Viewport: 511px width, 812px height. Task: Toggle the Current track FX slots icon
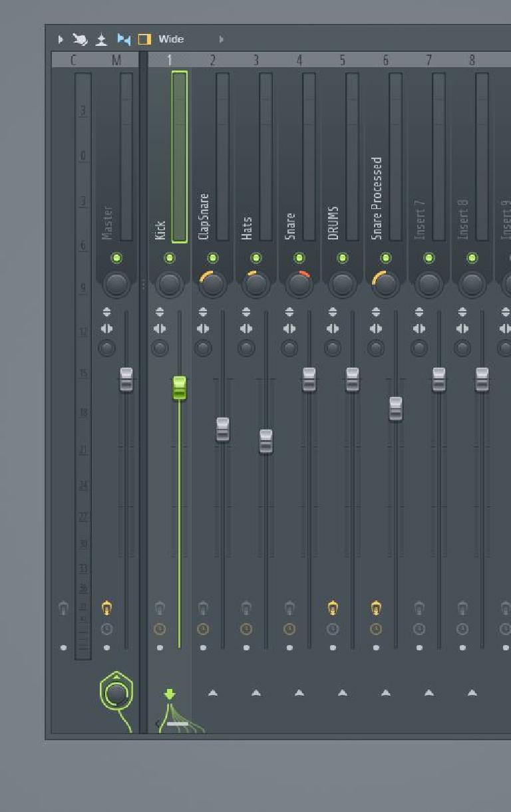(x=63, y=608)
